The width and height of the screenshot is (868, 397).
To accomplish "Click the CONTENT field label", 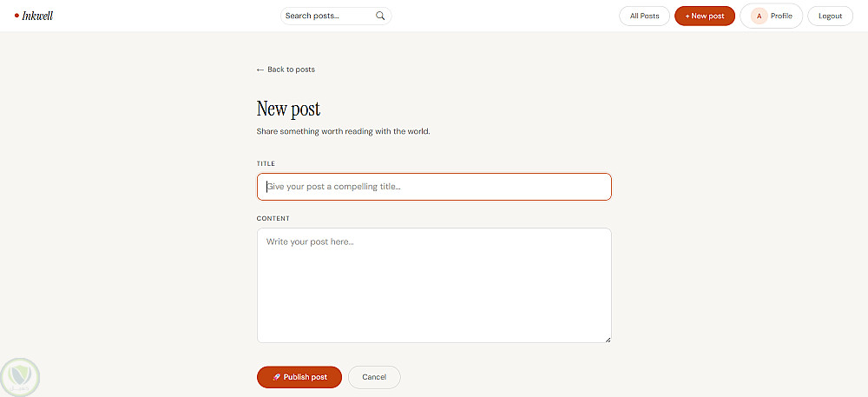I will pos(273,219).
